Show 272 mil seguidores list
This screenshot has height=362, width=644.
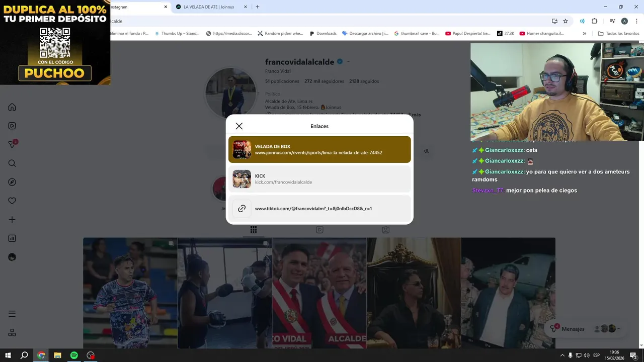[324, 81]
